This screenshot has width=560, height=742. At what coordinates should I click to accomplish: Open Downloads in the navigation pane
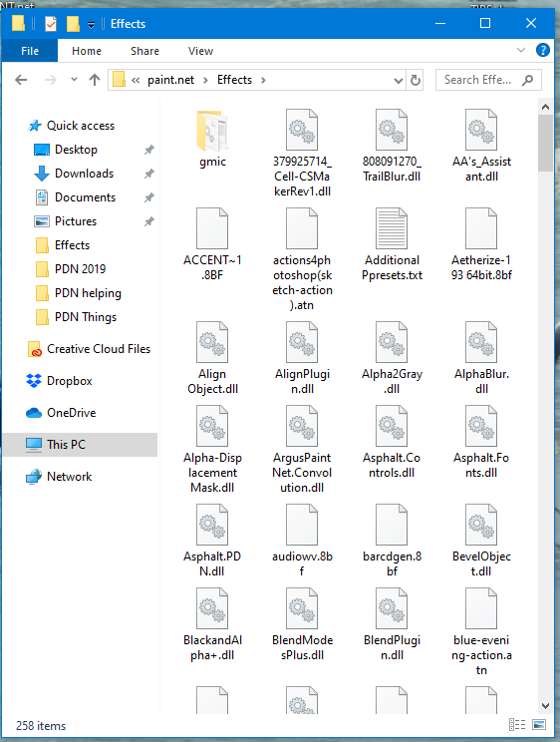84,174
